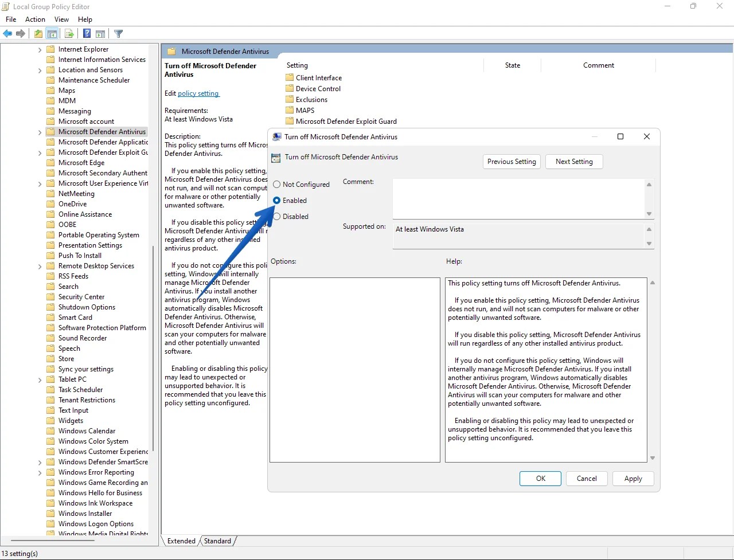Click the Forward navigation arrow
This screenshot has height=560, width=734.
point(21,33)
